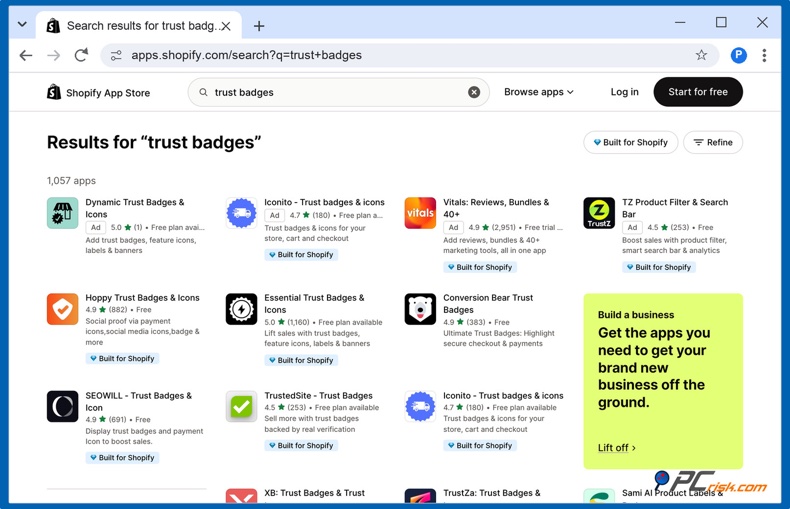Reload the page
This screenshot has height=509, width=790.
point(81,55)
